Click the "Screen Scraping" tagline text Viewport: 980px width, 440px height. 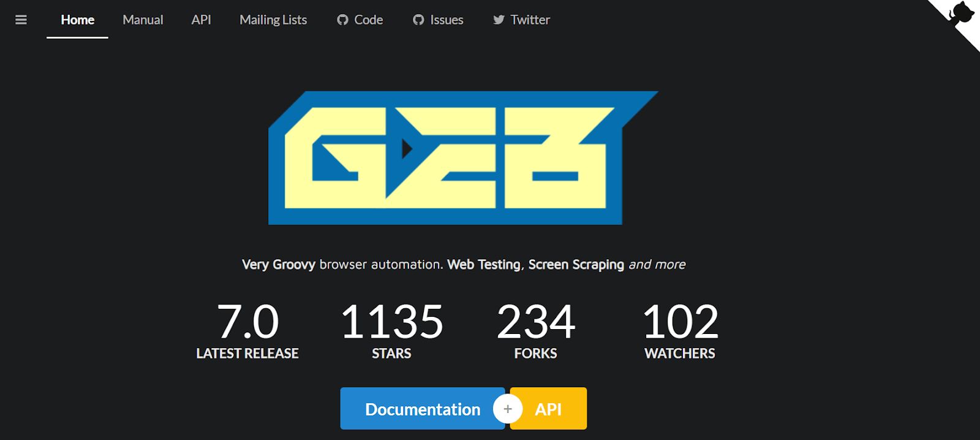[x=576, y=264]
